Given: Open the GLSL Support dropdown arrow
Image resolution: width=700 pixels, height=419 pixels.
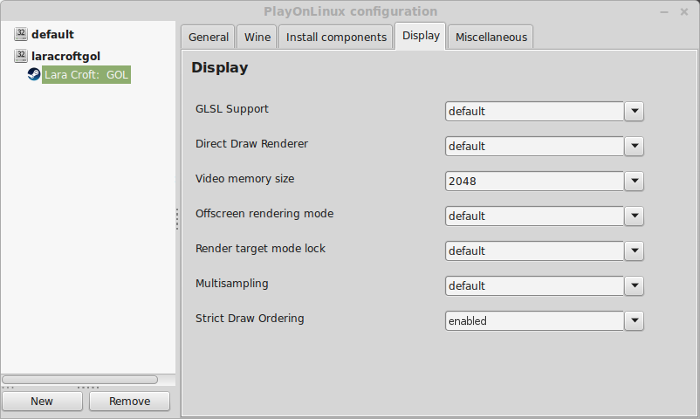Looking at the screenshot, I should point(634,111).
